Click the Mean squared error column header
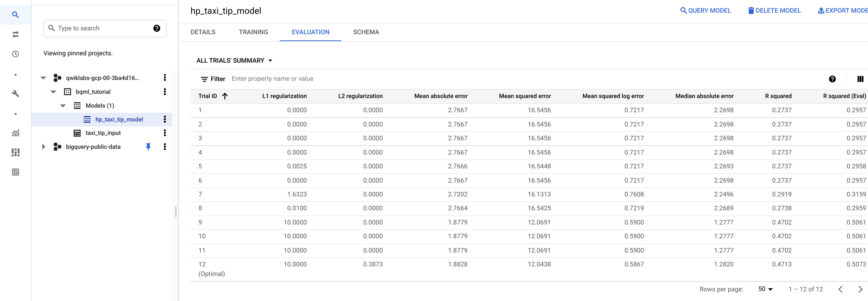 click(525, 96)
